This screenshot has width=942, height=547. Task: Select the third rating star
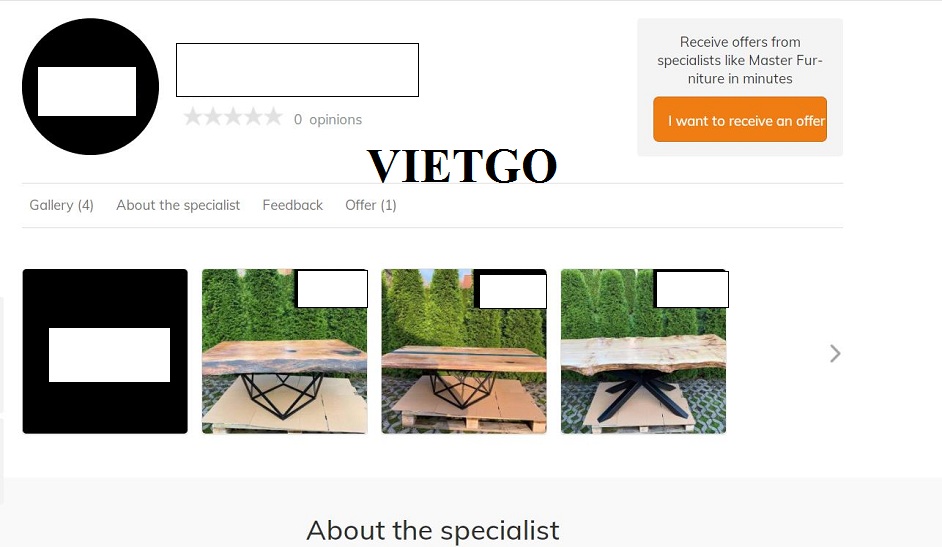[233, 116]
